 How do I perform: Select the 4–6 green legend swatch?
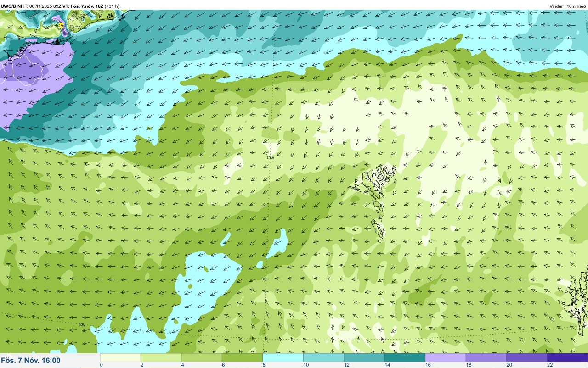tap(202, 357)
